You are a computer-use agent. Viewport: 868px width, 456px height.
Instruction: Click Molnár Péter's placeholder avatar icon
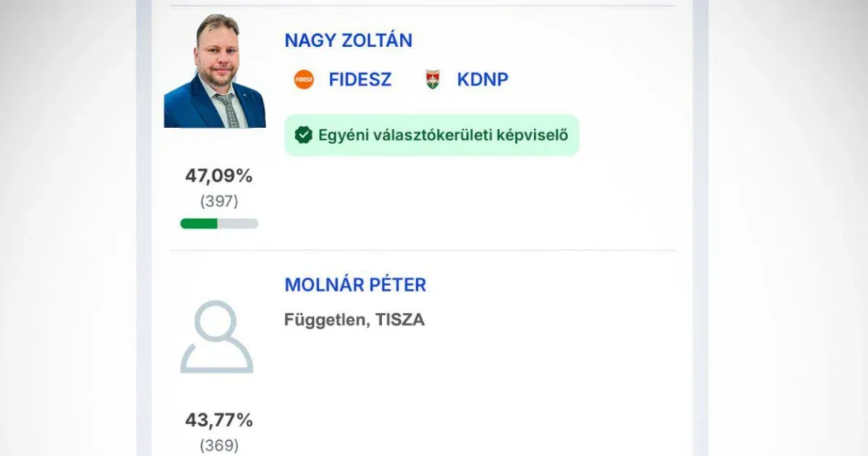click(x=217, y=337)
